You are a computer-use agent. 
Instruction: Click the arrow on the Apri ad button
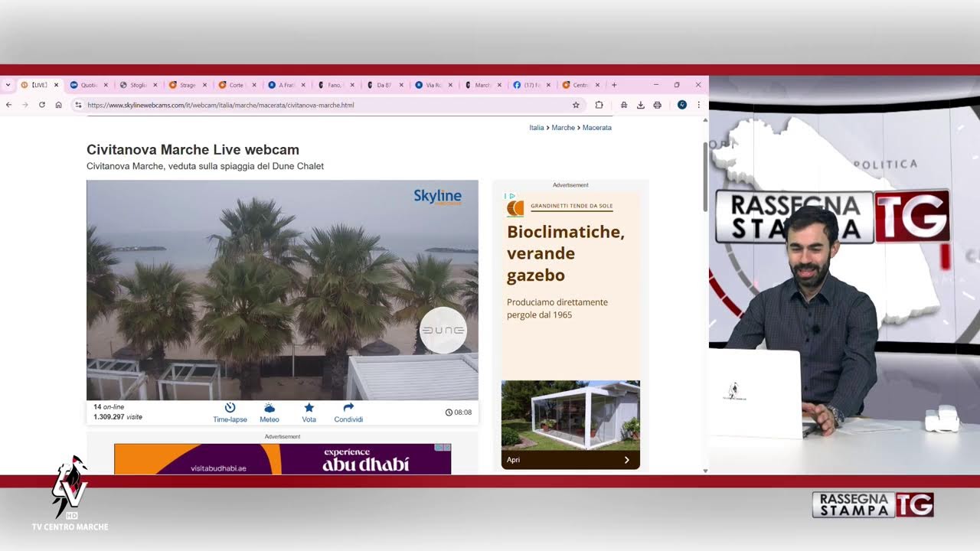tap(626, 460)
